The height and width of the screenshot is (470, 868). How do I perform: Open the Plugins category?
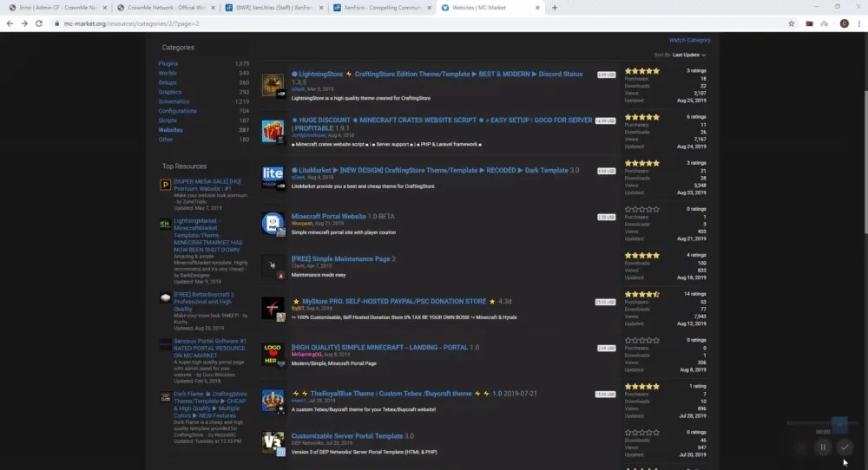click(x=168, y=63)
